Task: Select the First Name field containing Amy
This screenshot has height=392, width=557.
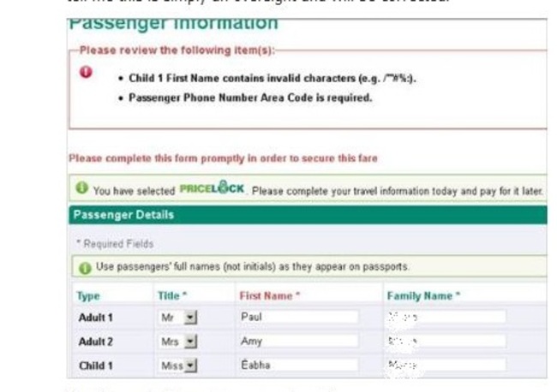Action: click(298, 342)
